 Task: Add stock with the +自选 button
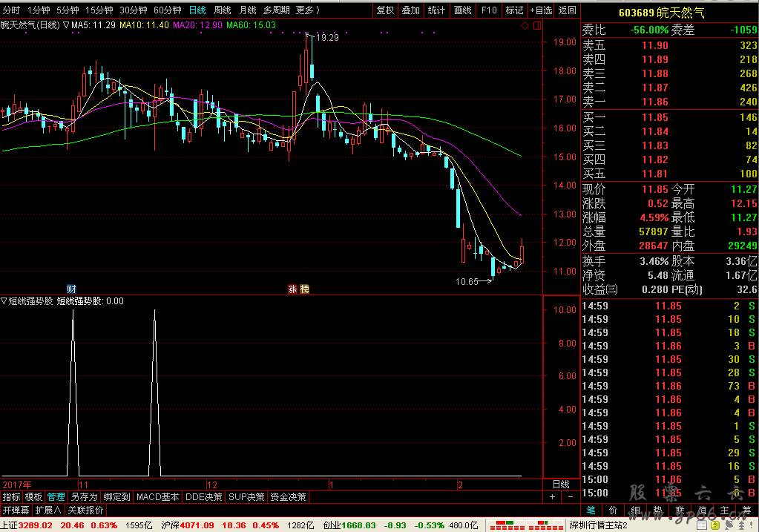point(541,10)
